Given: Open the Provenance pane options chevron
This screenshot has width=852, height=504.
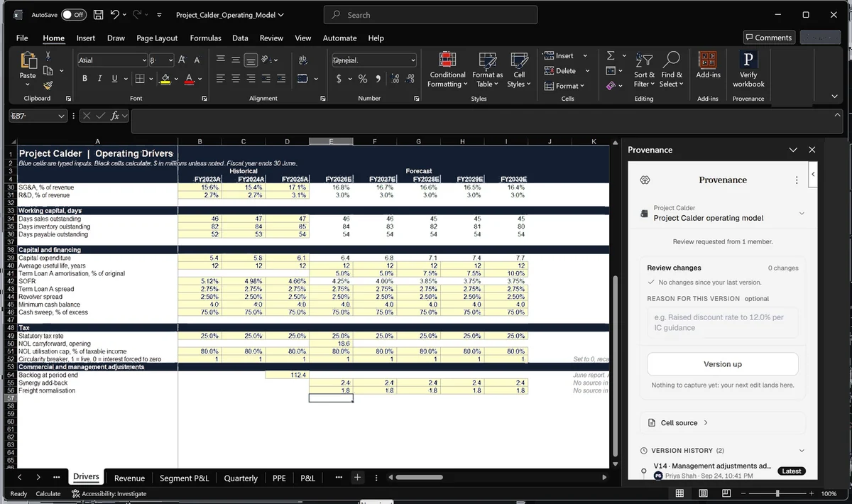Looking at the screenshot, I should [793, 150].
